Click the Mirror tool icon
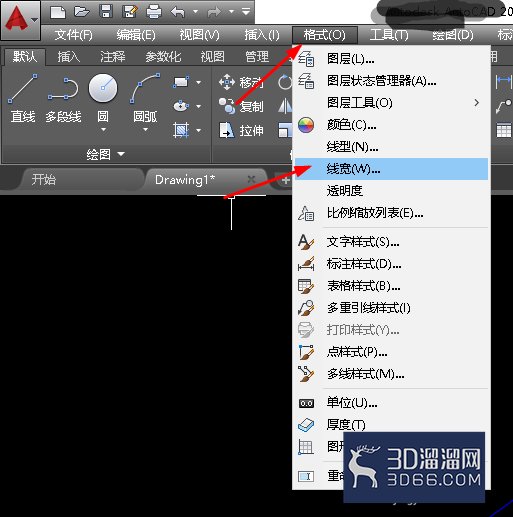 tap(284, 106)
